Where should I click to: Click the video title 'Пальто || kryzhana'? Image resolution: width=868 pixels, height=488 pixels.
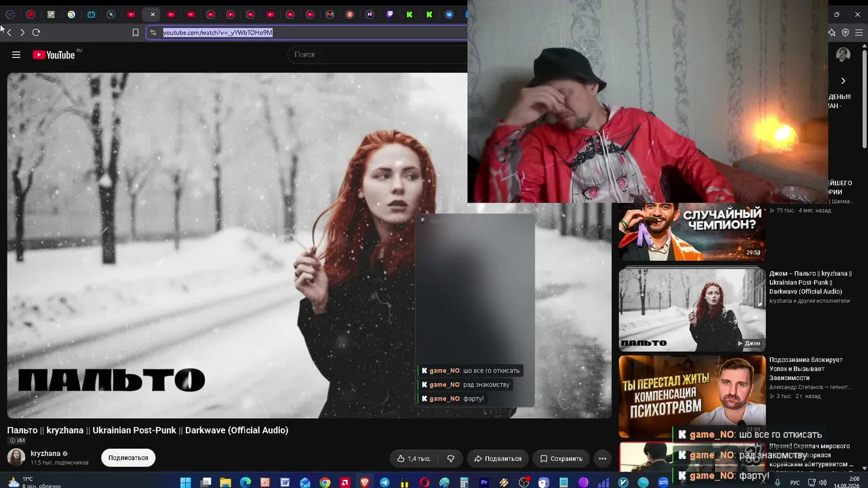coord(148,430)
